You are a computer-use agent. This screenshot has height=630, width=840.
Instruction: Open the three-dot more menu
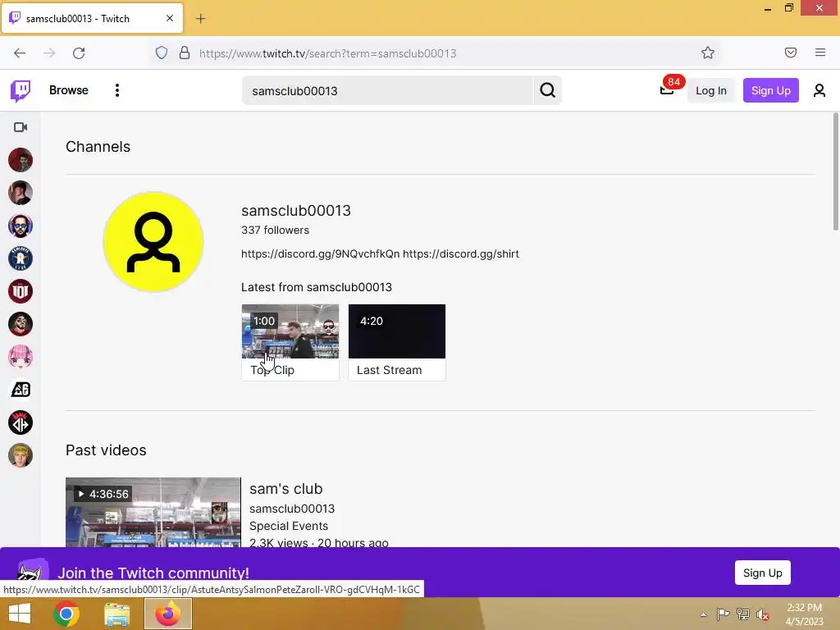[x=116, y=90]
